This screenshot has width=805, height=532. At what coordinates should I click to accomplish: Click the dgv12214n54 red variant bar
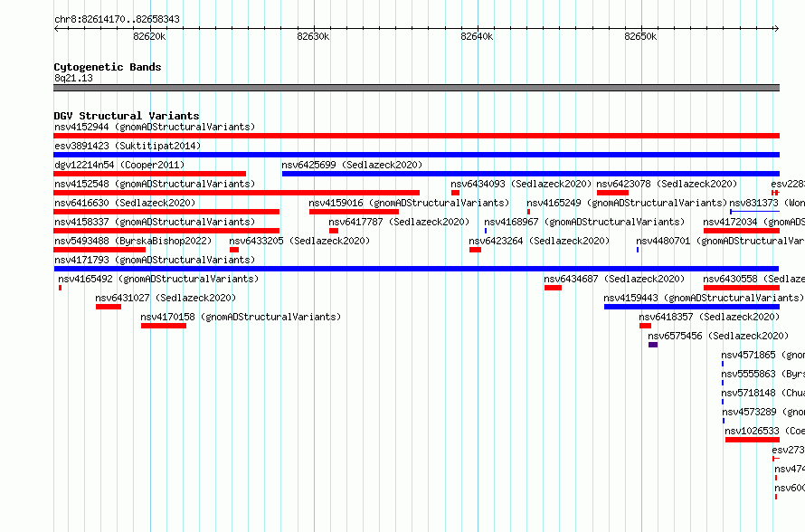click(x=149, y=174)
